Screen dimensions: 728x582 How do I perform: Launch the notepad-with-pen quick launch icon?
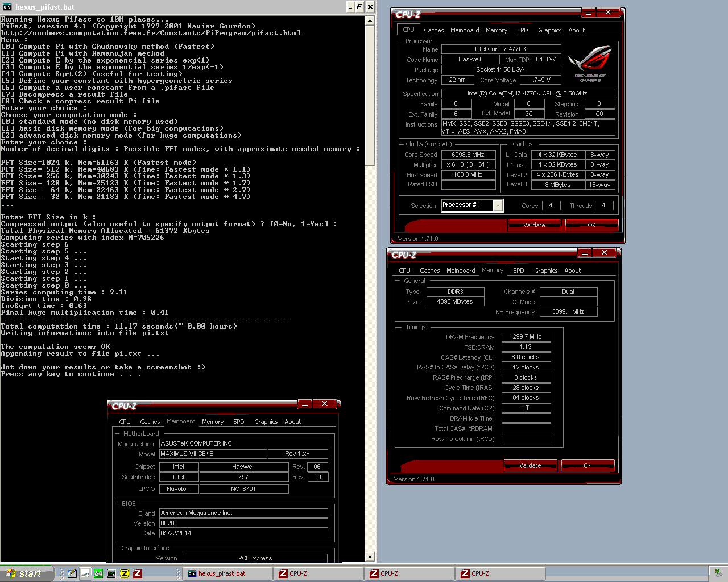[x=72, y=573]
